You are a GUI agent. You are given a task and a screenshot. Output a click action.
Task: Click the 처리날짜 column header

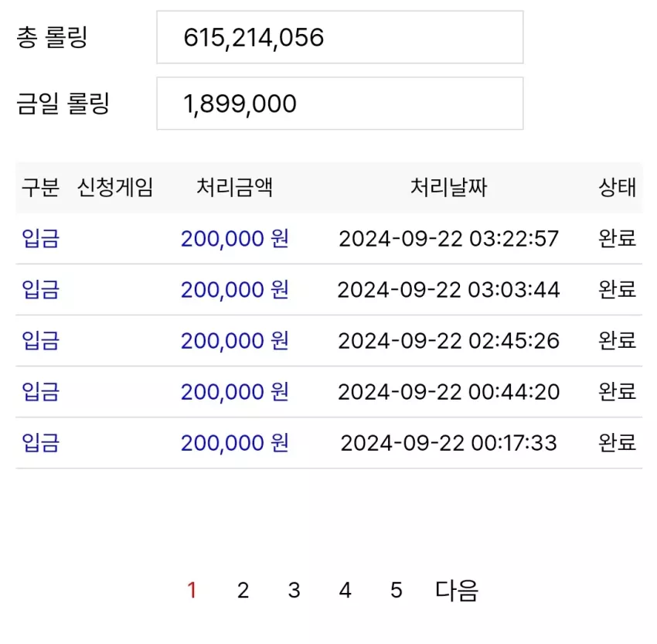click(448, 187)
